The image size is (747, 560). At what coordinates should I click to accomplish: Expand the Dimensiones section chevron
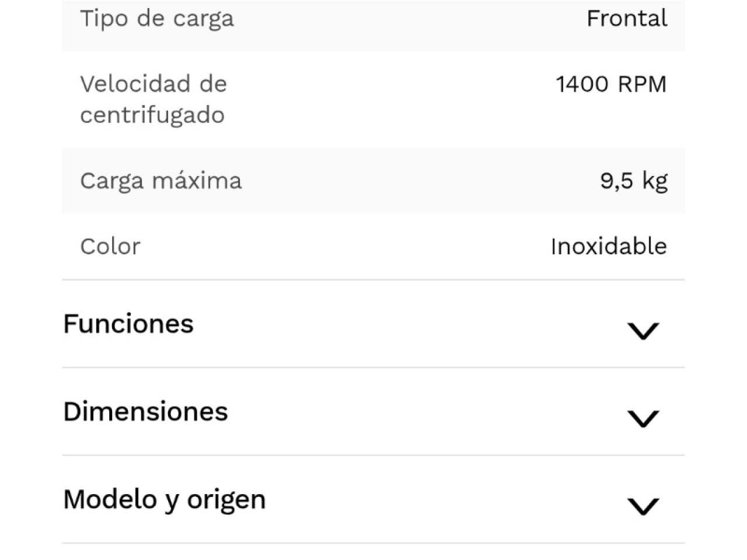(x=643, y=418)
